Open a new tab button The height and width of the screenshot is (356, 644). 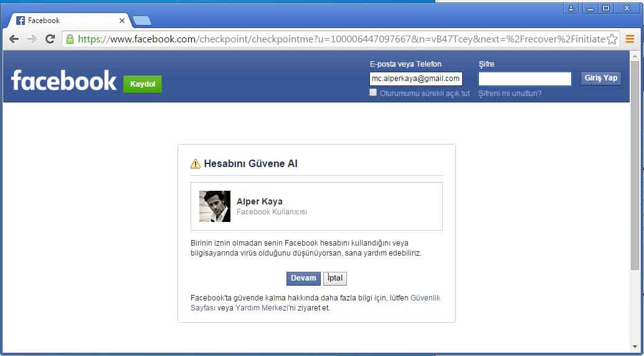point(142,21)
